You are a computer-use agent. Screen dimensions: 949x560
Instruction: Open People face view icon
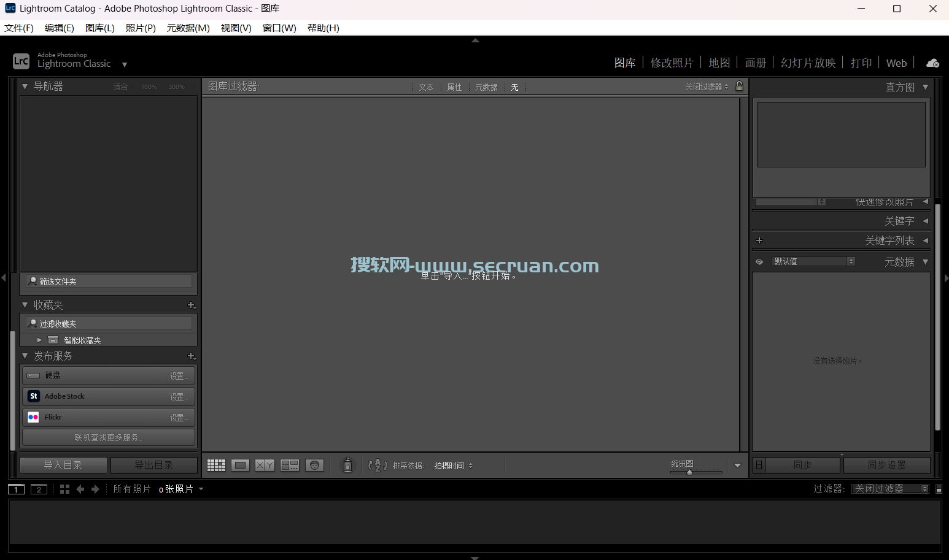pos(314,466)
